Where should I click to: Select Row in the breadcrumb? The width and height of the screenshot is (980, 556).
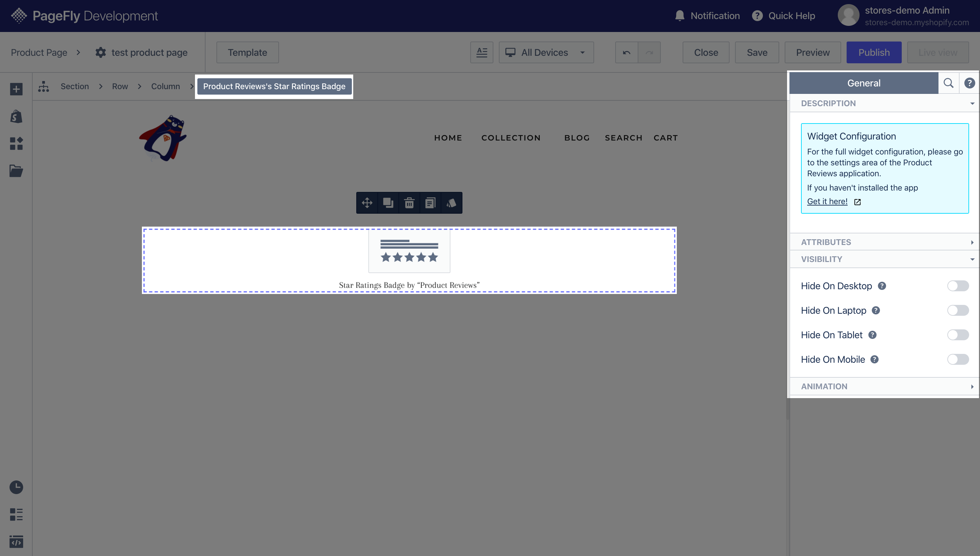(x=120, y=86)
